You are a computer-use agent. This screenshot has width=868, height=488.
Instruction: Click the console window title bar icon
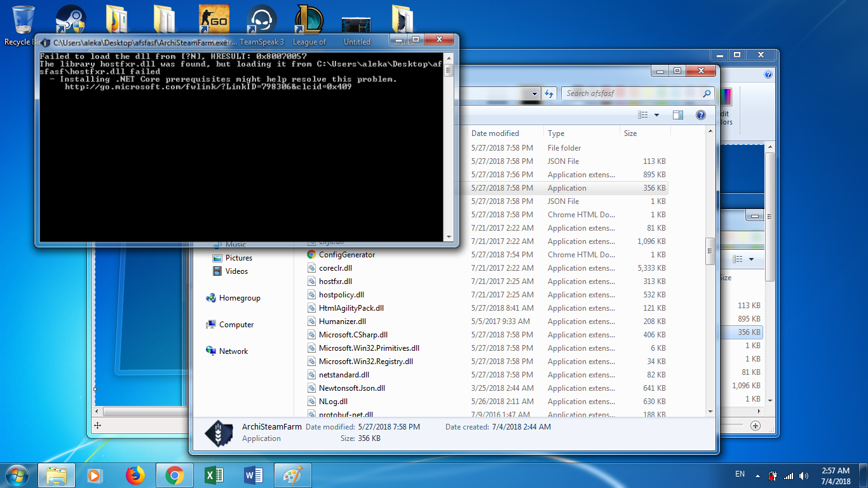point(45,43)
